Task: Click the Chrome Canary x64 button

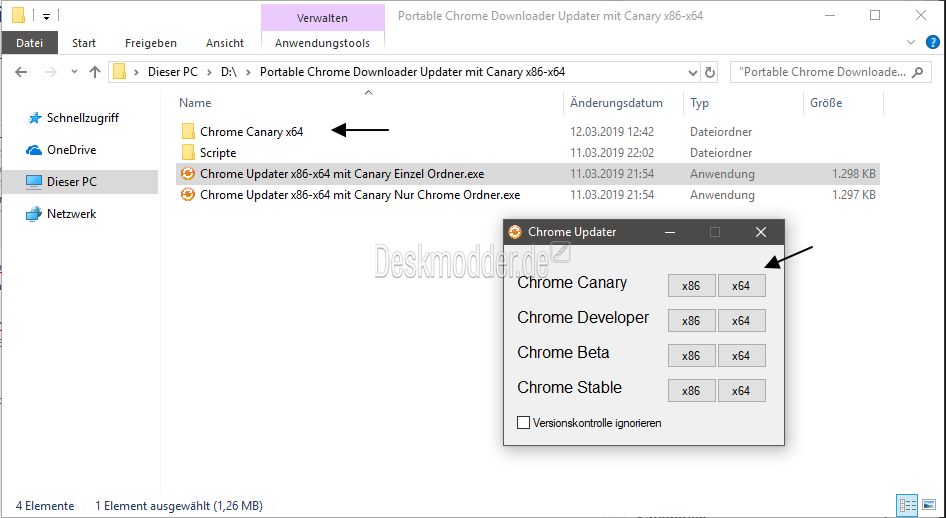Action: click(741, 286)
